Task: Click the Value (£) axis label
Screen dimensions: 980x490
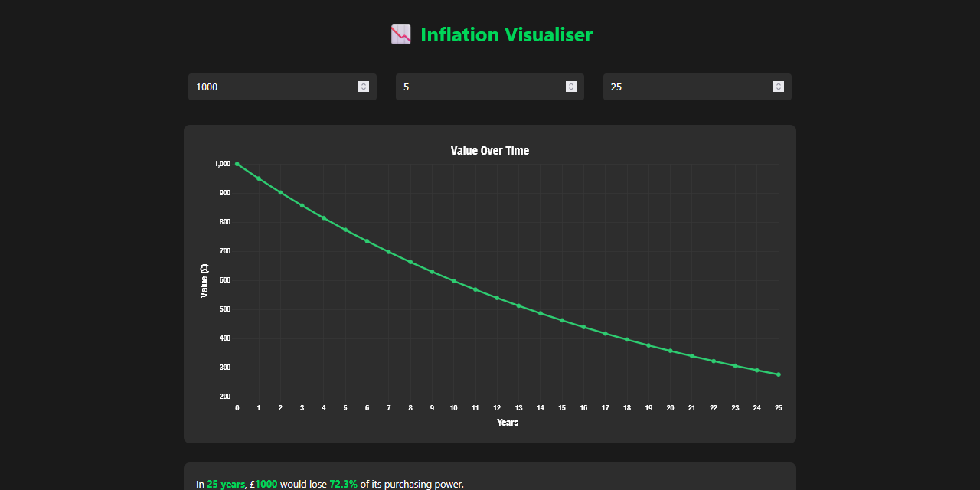Action: click(204, 276)
